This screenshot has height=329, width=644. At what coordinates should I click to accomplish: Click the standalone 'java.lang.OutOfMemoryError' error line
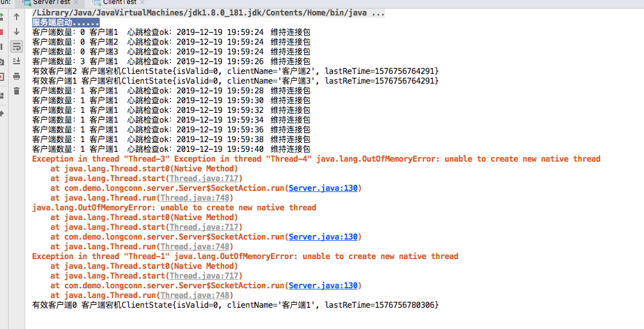point(174,208)
